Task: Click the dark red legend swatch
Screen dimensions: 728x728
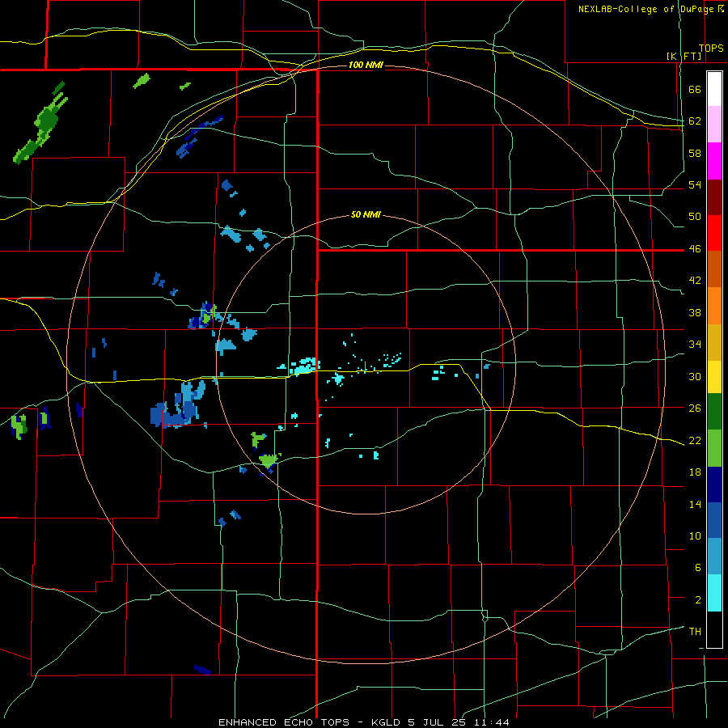Action: [714, 197]
